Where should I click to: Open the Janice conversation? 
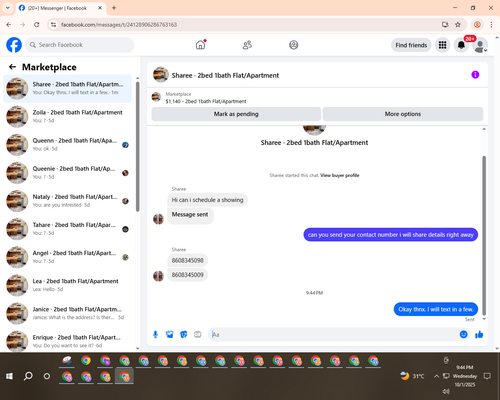click(x=67, y=313)
